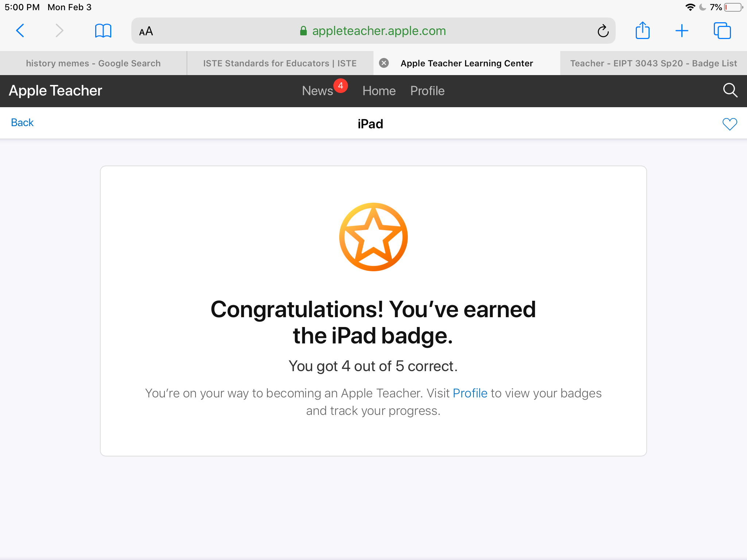
Task: Reload the page with refresh icon
Action: point(603,31)
